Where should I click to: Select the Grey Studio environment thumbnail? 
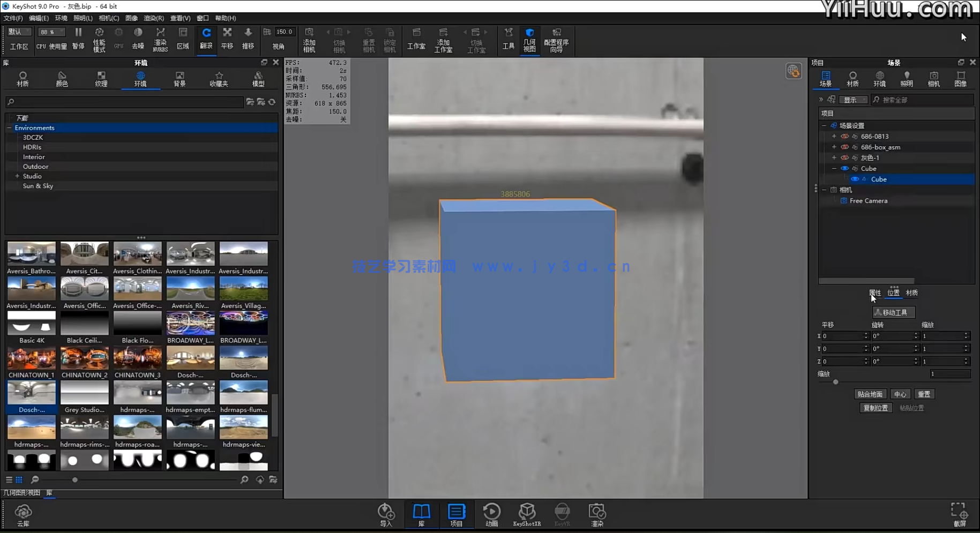click(x=84, y=397)
